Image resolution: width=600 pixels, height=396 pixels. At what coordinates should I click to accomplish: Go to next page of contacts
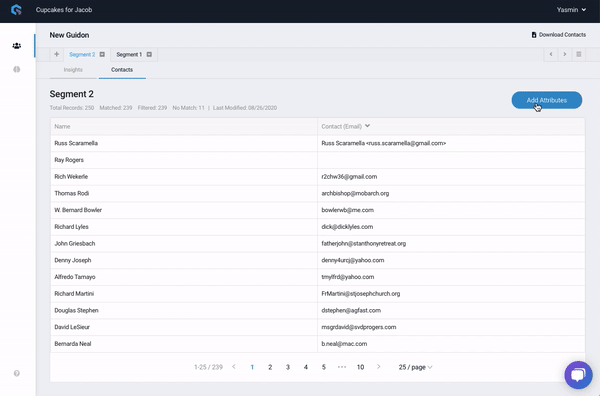pos(378,367)
